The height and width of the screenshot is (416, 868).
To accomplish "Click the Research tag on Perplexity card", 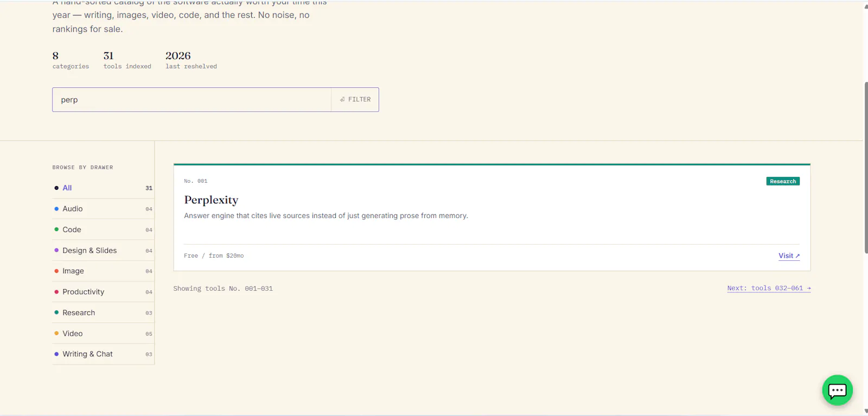I will [x=783, y=181].
